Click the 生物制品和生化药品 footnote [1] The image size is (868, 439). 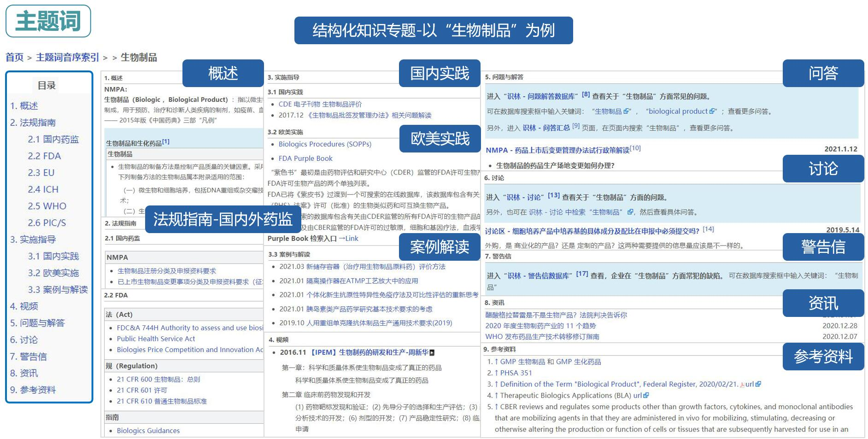pos(166,142)
